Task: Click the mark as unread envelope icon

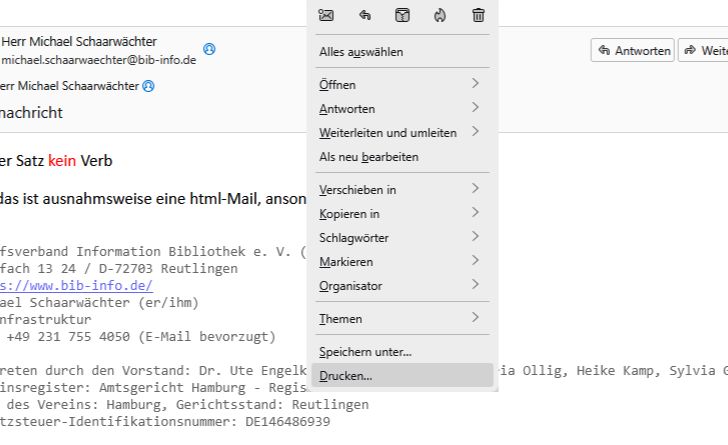Action: pos(326,15)
